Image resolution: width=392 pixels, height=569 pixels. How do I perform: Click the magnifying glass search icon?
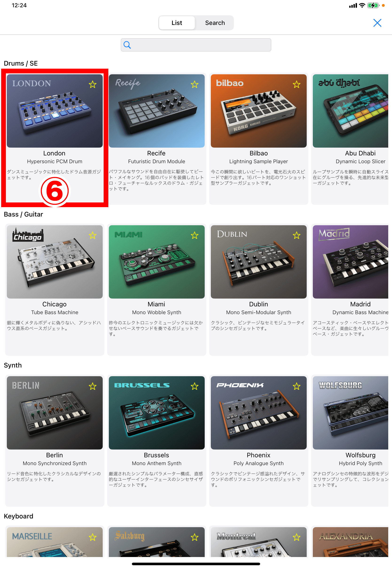[127, 45]
